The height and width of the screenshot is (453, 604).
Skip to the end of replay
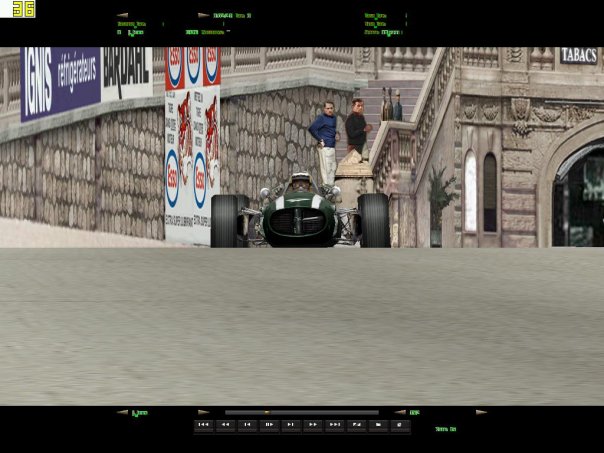tap(335, 425)
